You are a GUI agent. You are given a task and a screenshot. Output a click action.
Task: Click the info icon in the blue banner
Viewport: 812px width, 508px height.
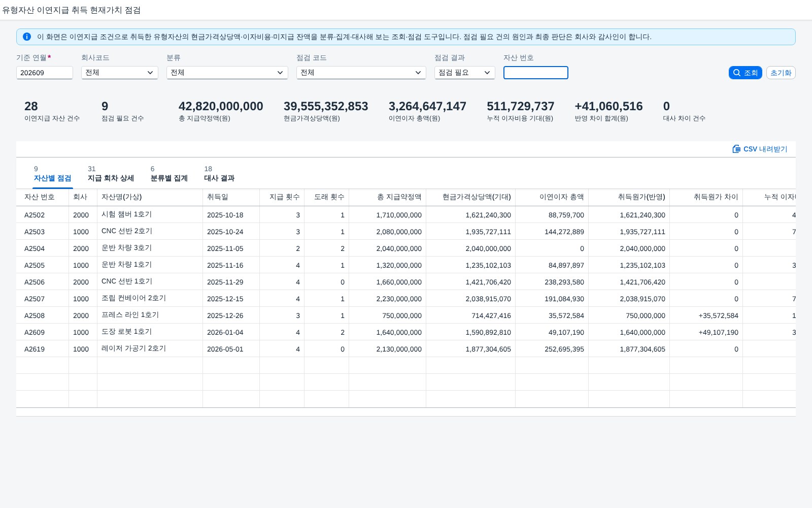tap(27, 37)
